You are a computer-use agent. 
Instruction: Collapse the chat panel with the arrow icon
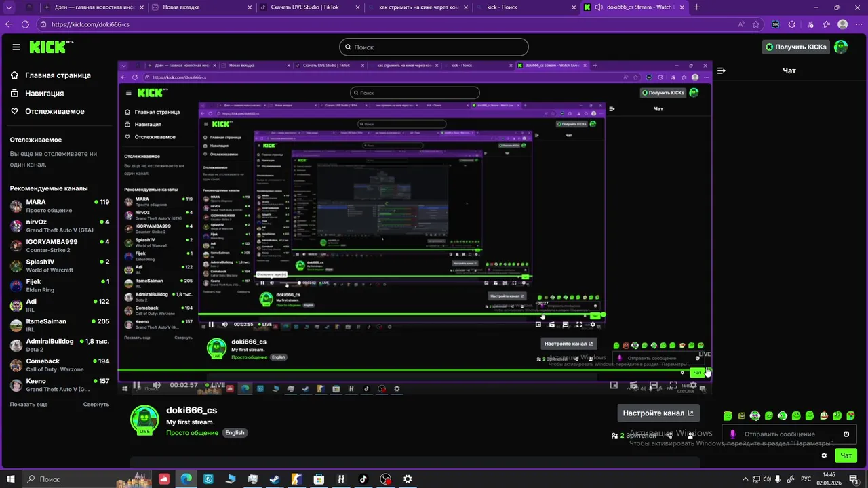point(722,70)
